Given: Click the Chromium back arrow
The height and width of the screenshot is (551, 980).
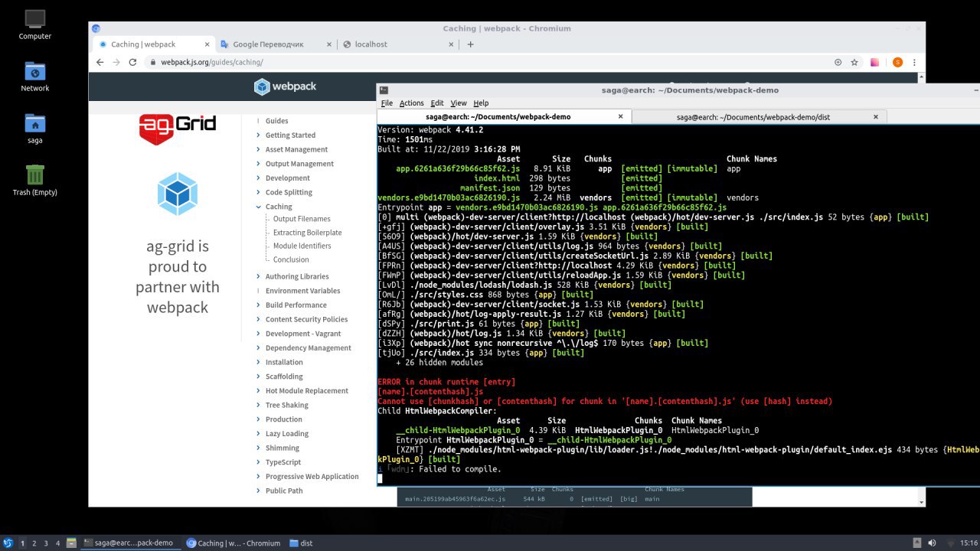Looking at the screenshot, I should (x=100, y=63).
